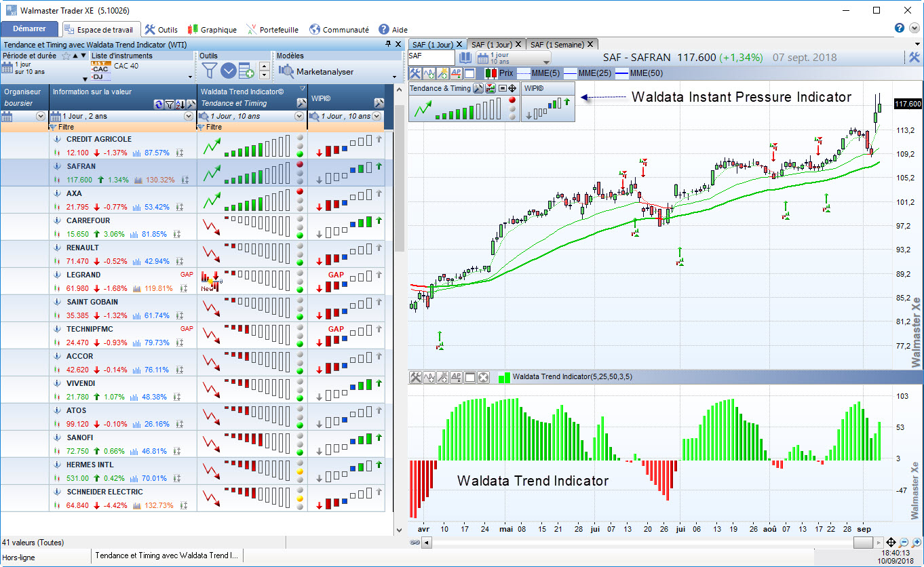Toggle the small window button in Tendance widget
This screenshot has height=567, width=924.
point(502,88)
